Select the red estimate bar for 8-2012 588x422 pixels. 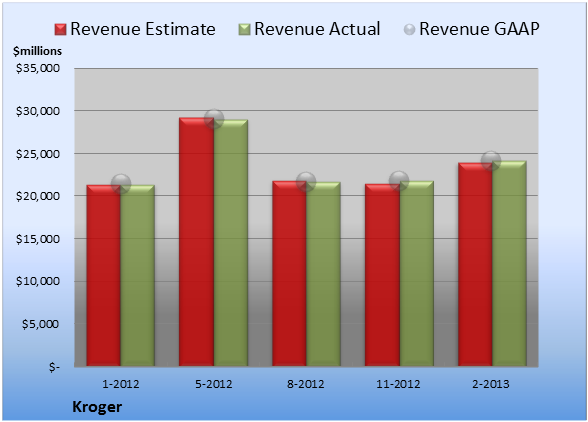point(289,274)
